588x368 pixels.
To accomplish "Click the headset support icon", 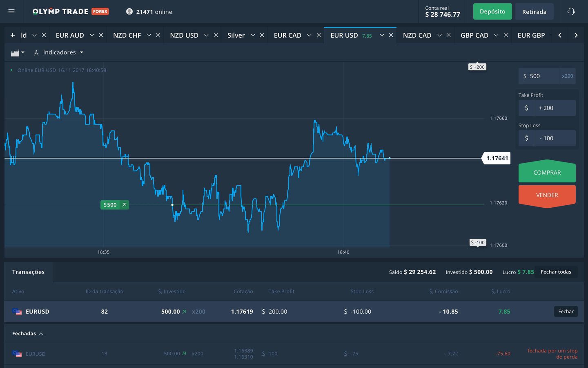I will click(x=571, y=11).
